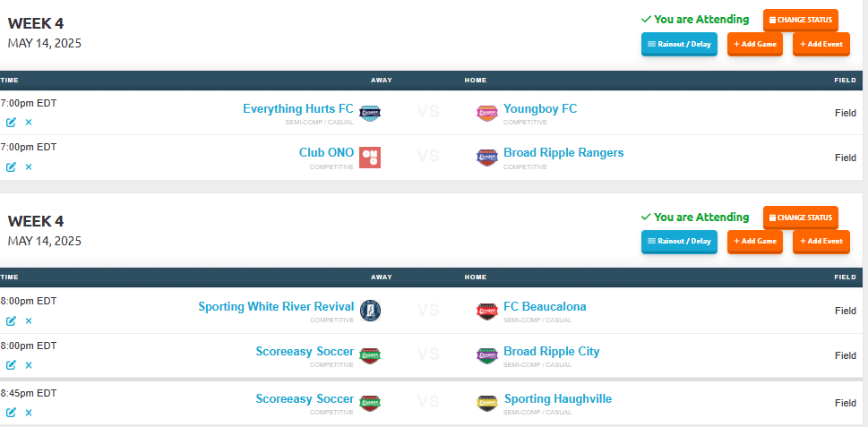The width and height of the screenshot is (868, 427).
Task: Delete the 8:45pm Sporting Haughville game
Action: click(x=29, y=413)
